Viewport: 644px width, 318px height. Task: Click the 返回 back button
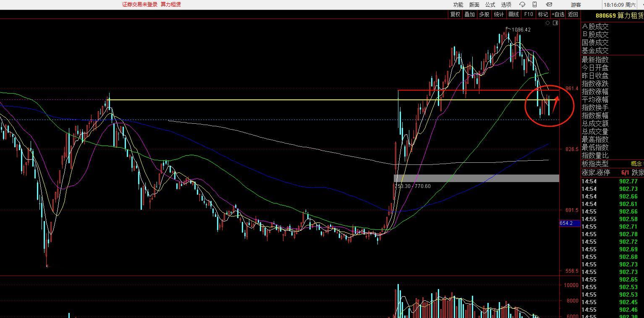pos(573,14)
